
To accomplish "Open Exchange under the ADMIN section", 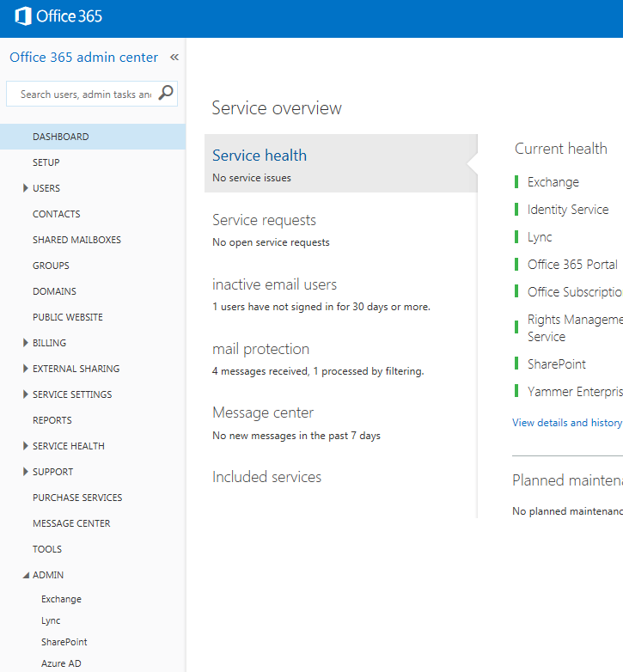I will [61, 599].
